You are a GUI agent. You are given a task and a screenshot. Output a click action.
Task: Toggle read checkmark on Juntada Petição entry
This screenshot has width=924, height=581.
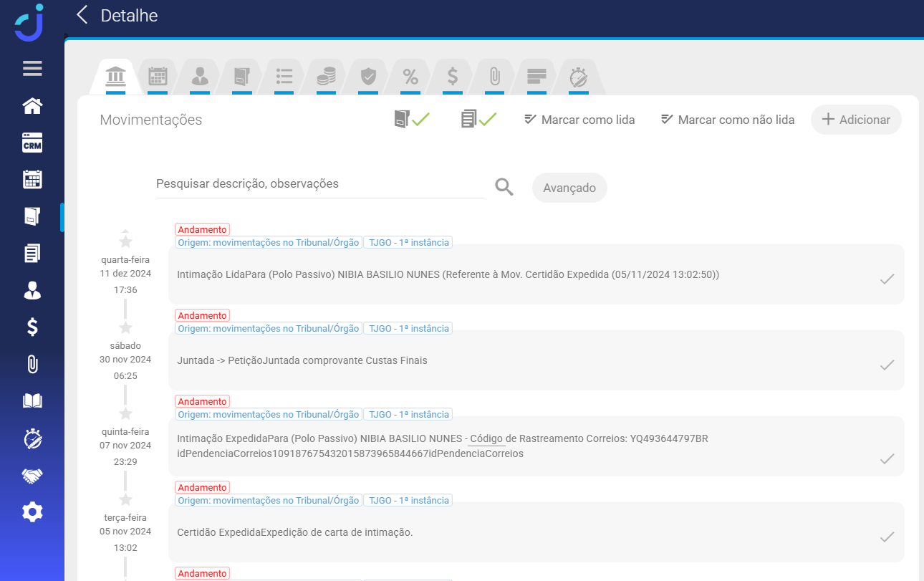pyautogui.click(x=887, y=365)
